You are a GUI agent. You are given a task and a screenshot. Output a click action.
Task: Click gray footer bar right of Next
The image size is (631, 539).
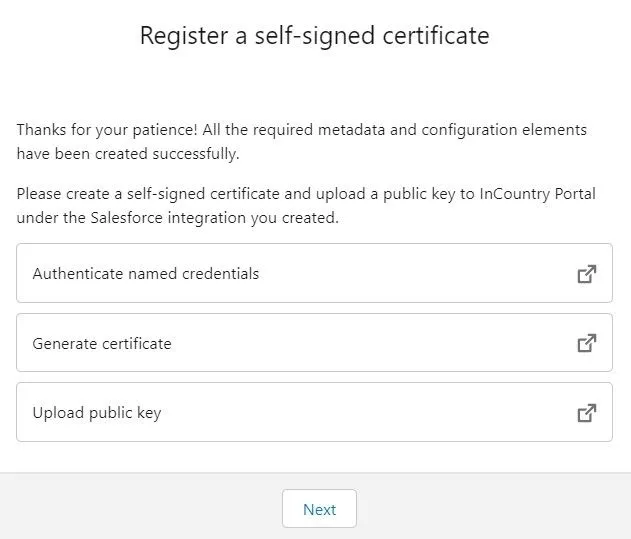coord(490,508)
